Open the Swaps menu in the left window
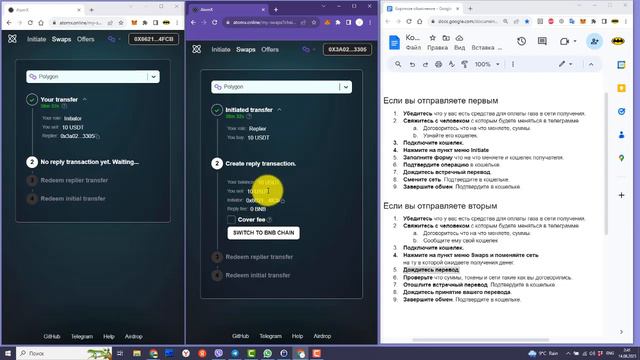 pos(61,39)
